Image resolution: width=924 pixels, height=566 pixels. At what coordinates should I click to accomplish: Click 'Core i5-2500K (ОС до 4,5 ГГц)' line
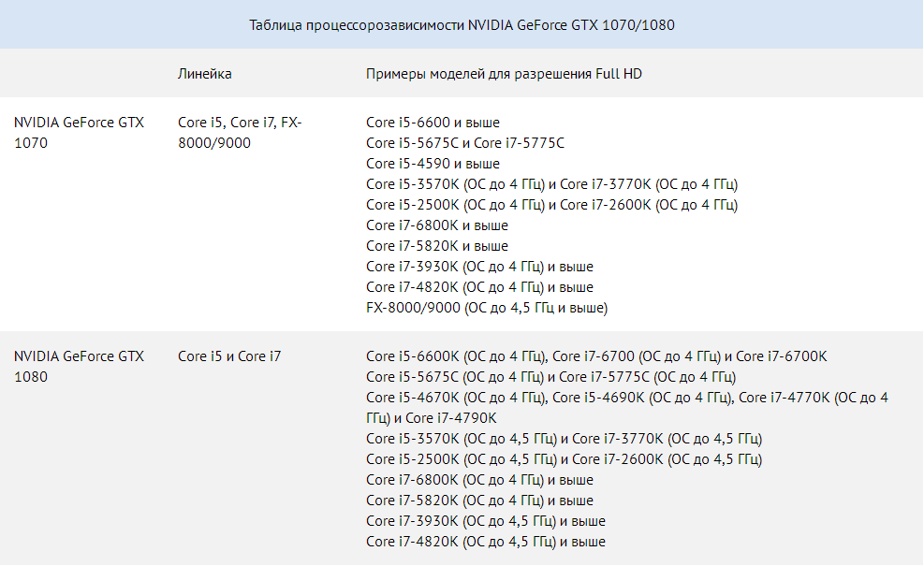564,459
